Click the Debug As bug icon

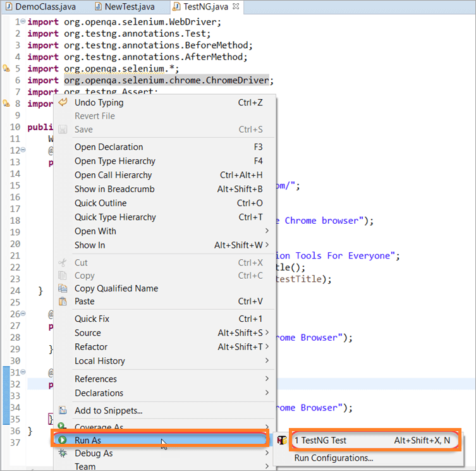63,453
